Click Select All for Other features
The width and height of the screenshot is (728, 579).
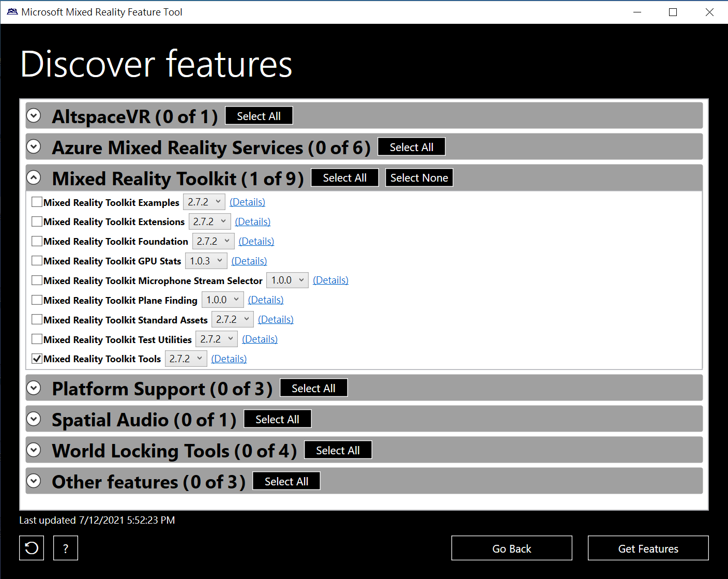[x=286, y=481]
